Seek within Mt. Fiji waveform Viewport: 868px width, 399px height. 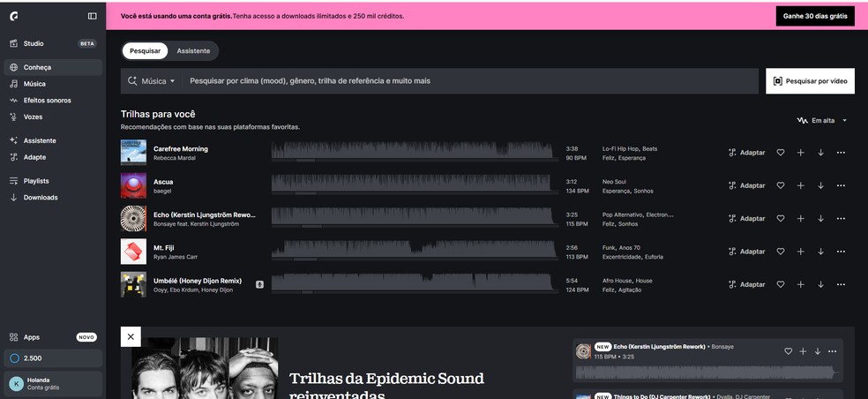pos(415,250)
